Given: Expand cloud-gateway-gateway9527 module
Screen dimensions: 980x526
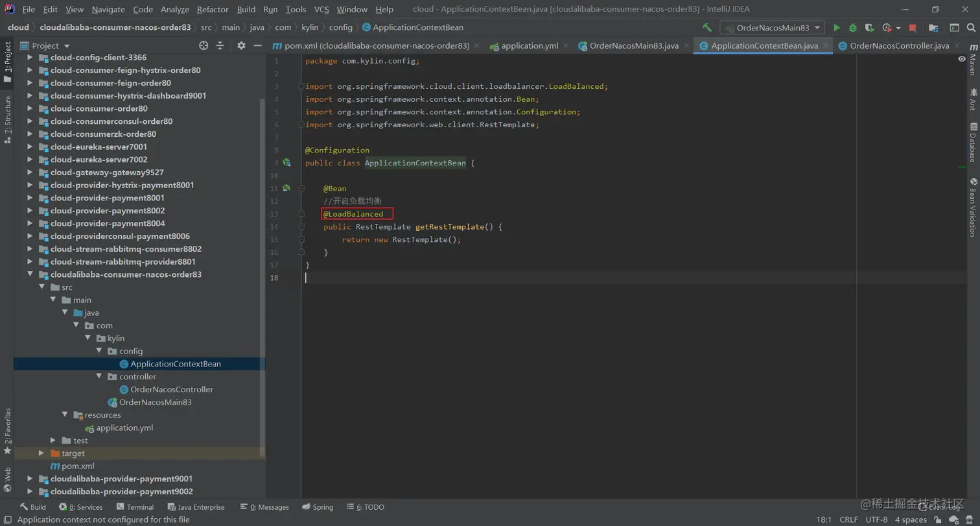Looking at the screenshot, I should [30, 173].
